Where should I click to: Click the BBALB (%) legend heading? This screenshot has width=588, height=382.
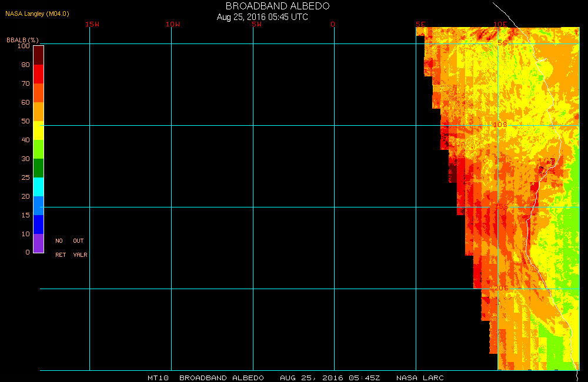click(x=22, y=40)
